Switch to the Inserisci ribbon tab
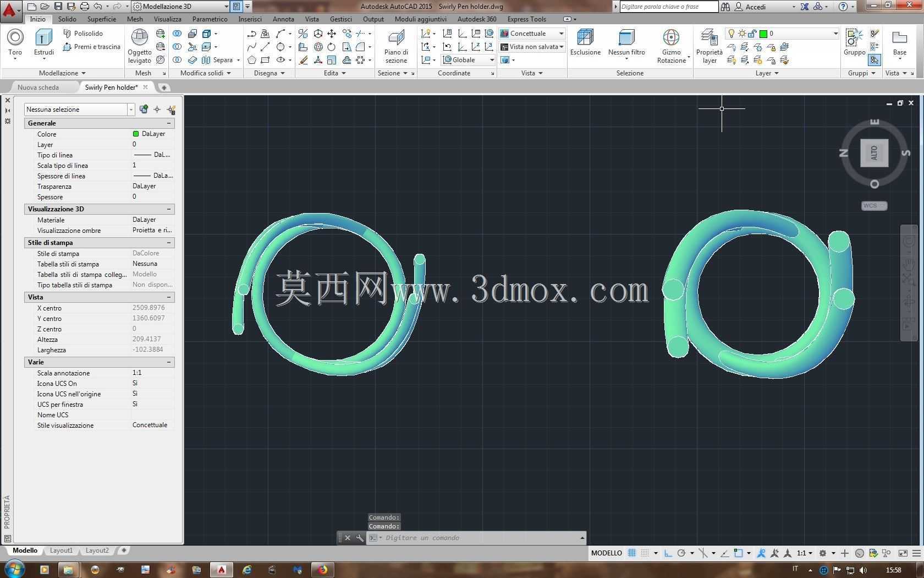Viewport: 924px width, 578px height. (x=250, y=19)
